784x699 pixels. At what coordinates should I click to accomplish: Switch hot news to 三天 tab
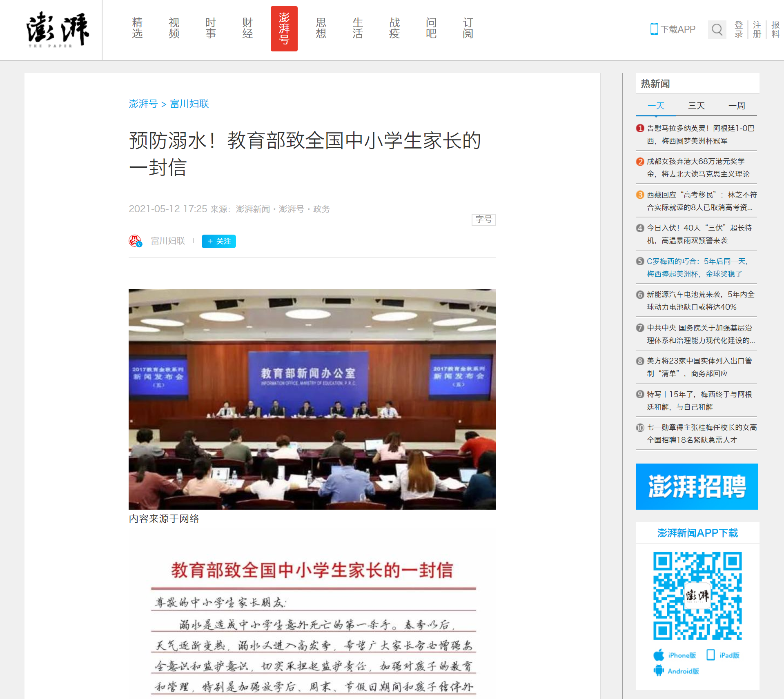pos(697,106)
